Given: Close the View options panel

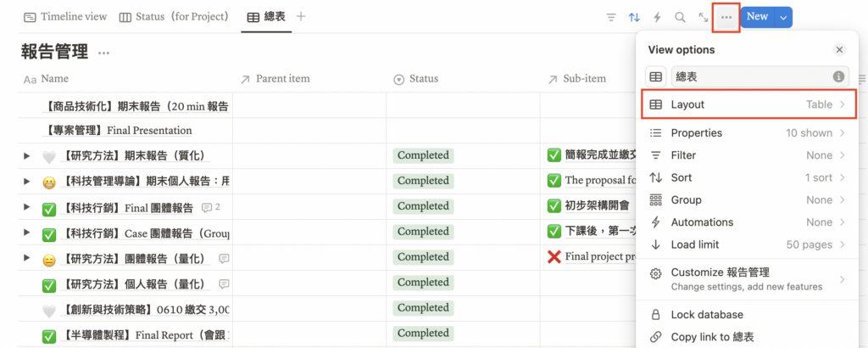Looking at the screenshot, I should [839, 50].
